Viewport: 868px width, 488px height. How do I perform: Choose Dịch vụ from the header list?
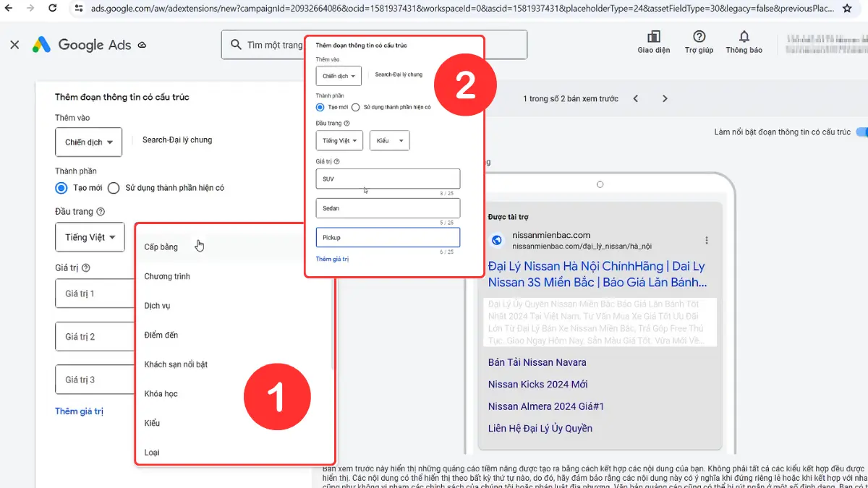(157, 306)
